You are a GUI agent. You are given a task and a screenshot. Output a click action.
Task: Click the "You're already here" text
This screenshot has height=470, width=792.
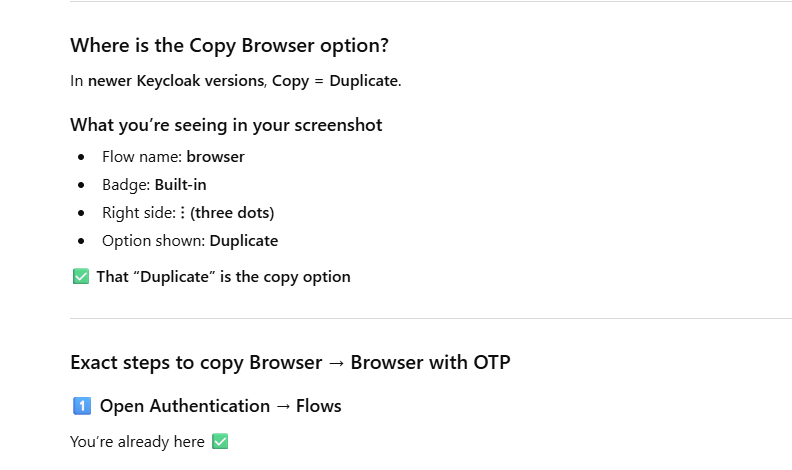coord(137,442)
